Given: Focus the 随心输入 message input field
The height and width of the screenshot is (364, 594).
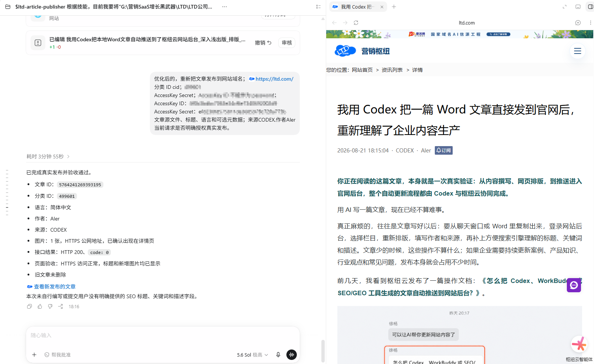Looking at the screenshot, I should (163, 335).
